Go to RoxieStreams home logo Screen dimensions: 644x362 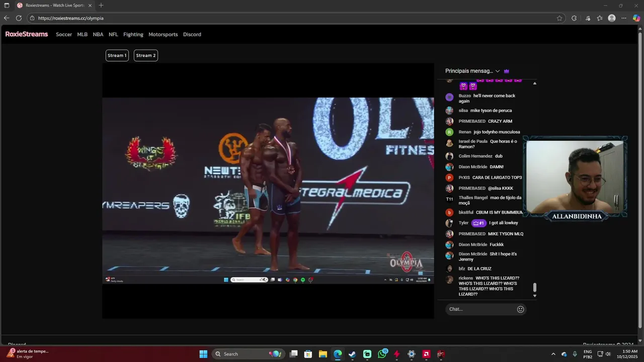27,34
